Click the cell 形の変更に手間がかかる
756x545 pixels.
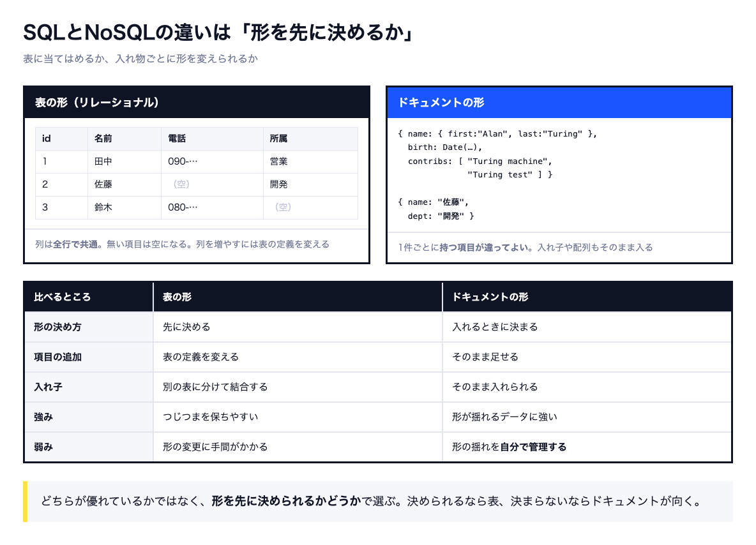298,447
